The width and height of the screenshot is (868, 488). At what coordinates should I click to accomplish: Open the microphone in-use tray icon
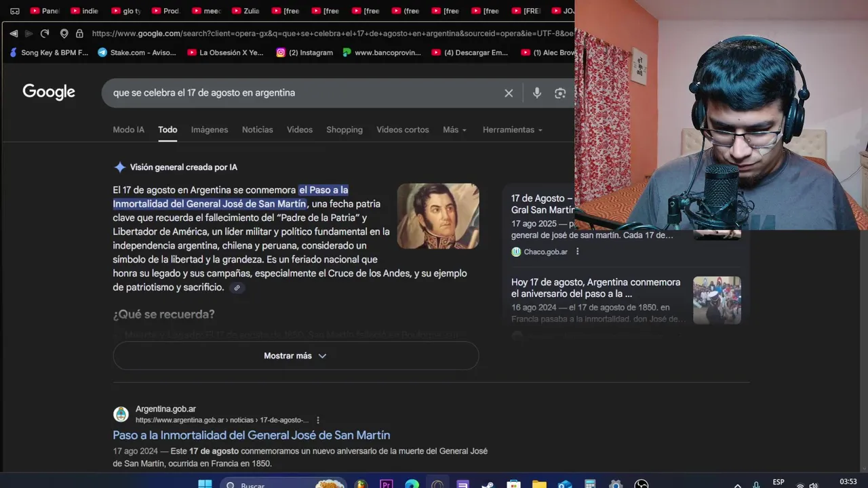[757, 485]
